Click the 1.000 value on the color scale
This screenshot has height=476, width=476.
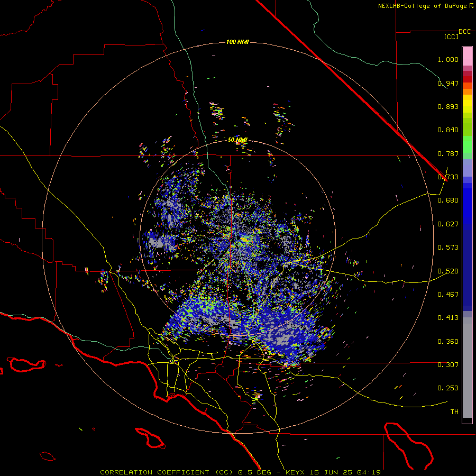448,59
